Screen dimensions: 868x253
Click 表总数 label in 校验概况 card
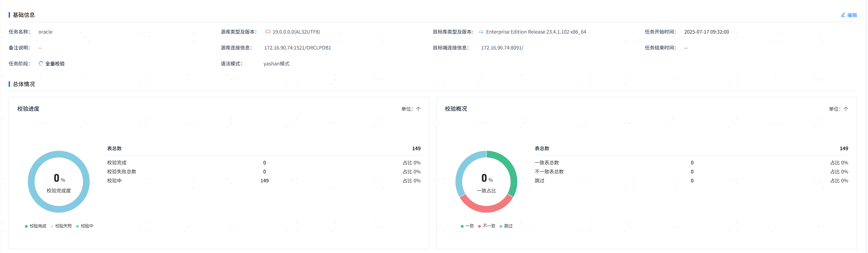(542, 148)
